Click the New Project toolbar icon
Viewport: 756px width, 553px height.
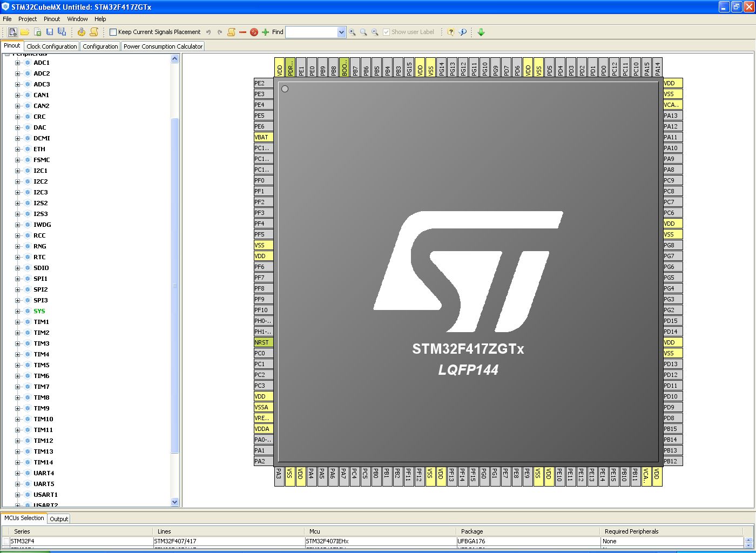12,32
